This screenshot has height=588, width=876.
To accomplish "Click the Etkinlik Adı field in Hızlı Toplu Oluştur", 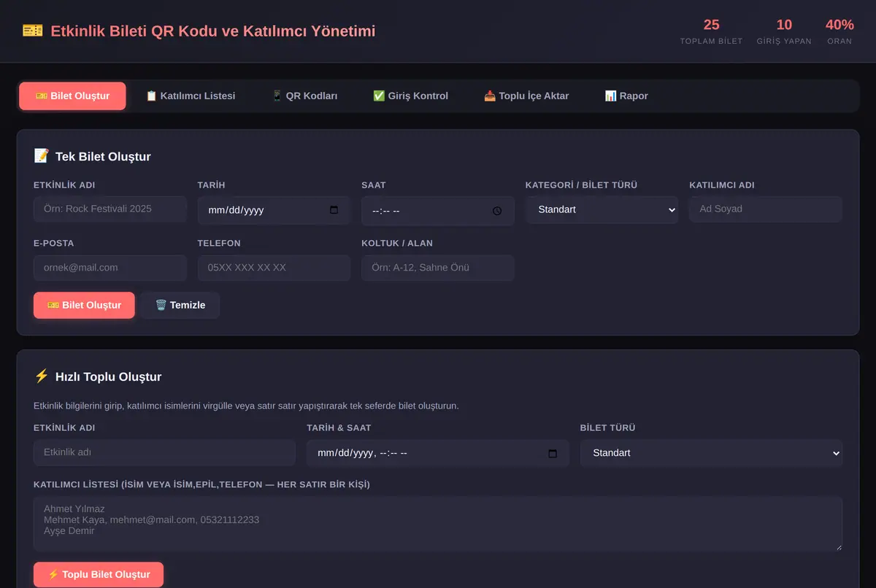I will [x=164, y=452].
